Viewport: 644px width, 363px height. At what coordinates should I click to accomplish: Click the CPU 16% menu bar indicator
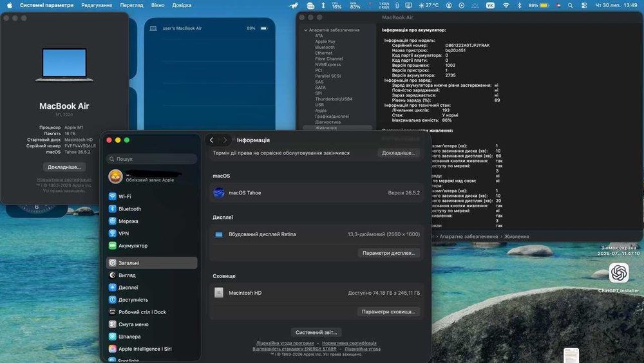(336, 5)
